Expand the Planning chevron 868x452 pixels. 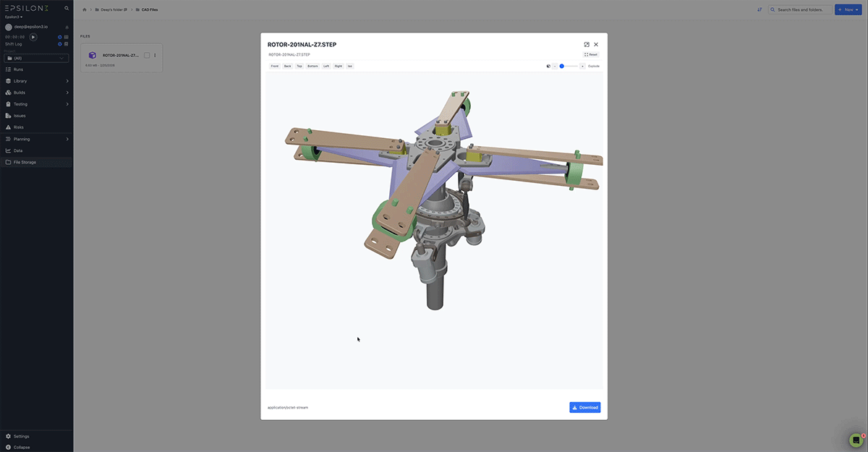[67, 139]
